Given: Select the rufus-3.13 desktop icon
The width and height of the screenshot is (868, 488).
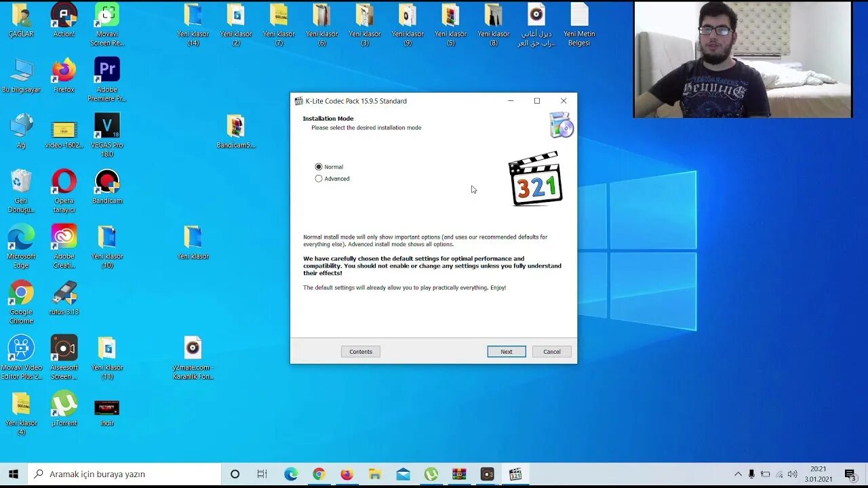Looking at the screenshot, I should tap(64, 298).
